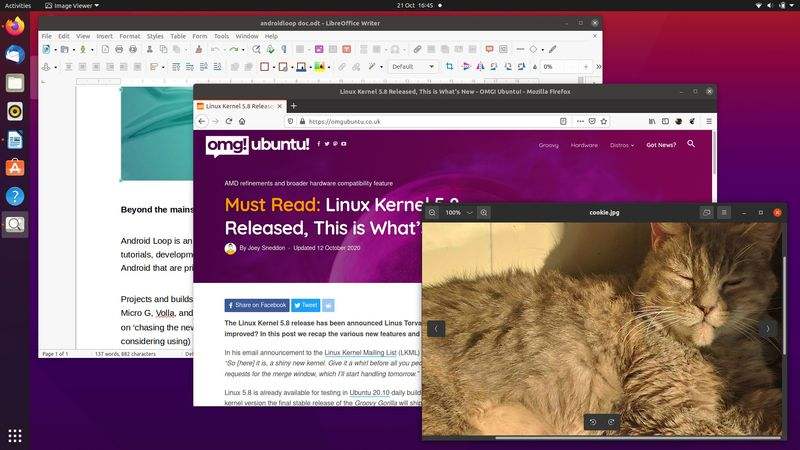Image resolution: width=800 pixels, height=450 pixels.
Task: Open Firefox library icon
Action: pos(652,121)
